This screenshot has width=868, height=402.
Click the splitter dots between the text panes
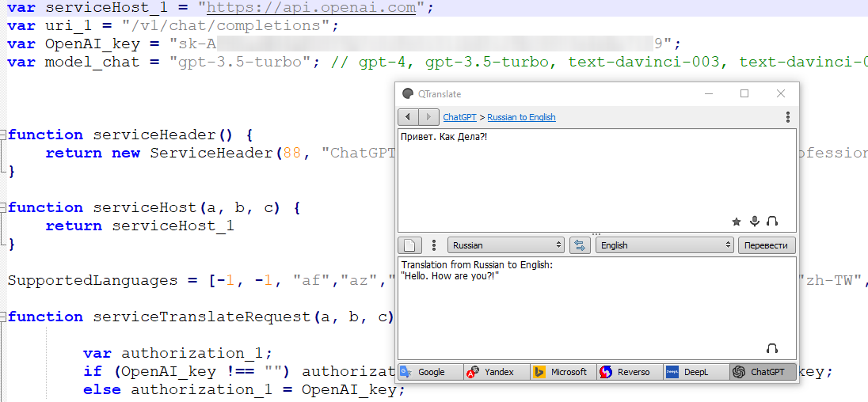(596, 234)
